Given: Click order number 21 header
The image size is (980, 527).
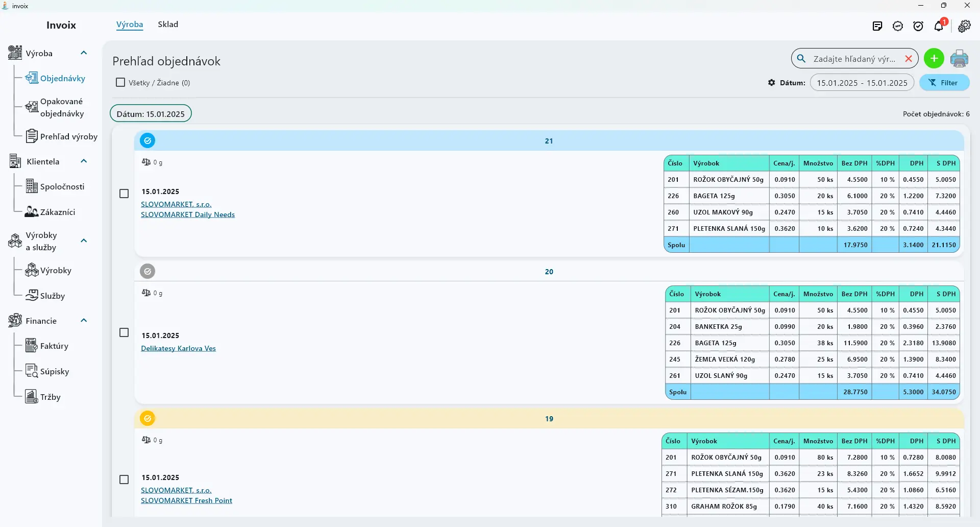Looking at the screenshot, I should click(549, 140).
